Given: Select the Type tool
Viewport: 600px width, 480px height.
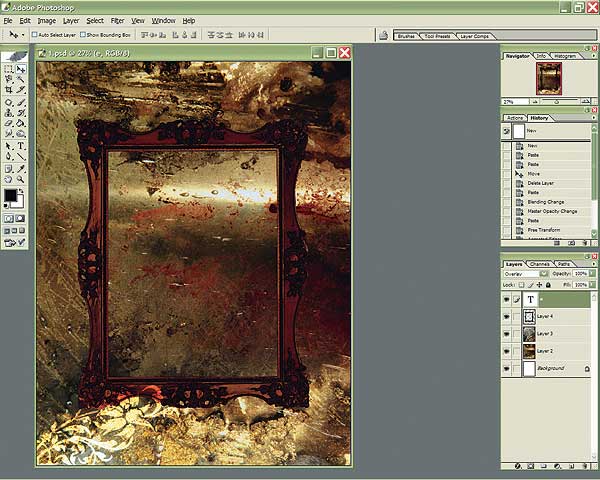Looking at the screenshot, I should (x=21, y=145).
